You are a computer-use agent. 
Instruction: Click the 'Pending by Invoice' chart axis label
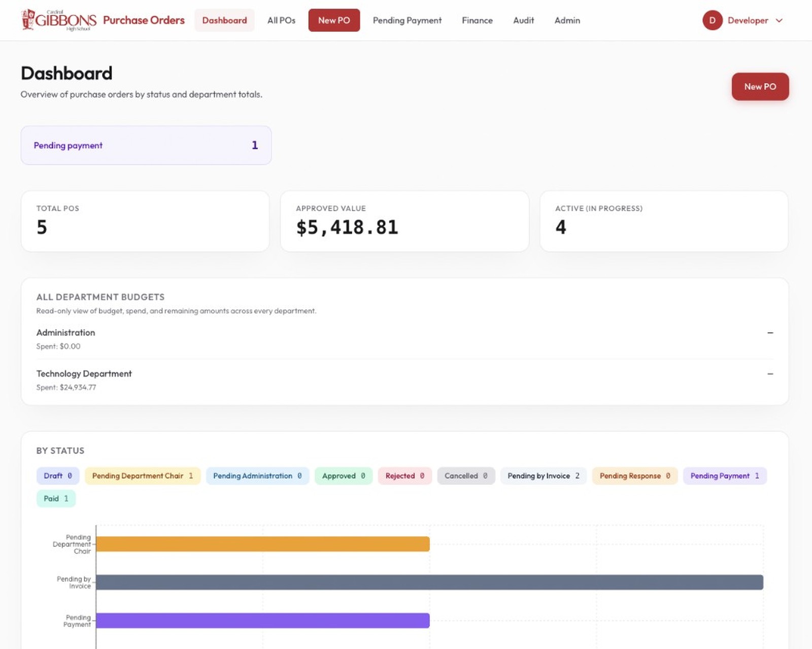pyautogui.click(x=74, y=582)
